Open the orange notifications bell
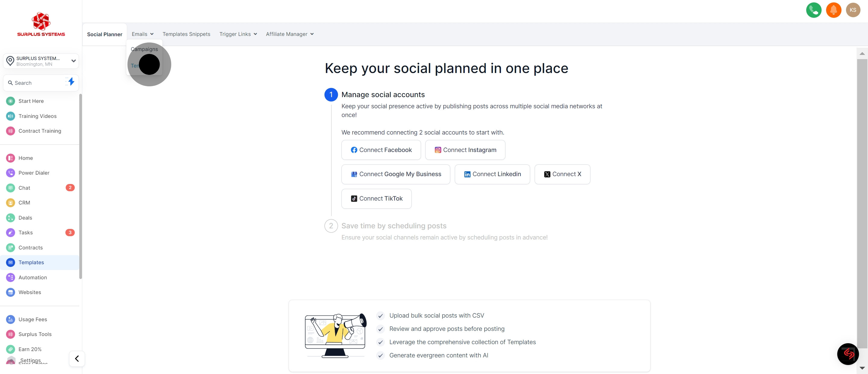Viewport: 868px width, 374px height. (x=833, y=10)
